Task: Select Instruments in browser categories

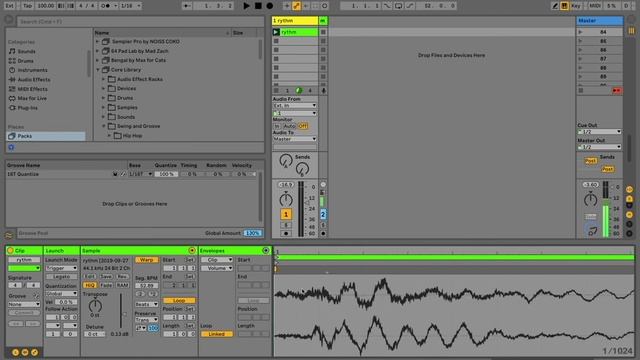Action: pos(33,70)
